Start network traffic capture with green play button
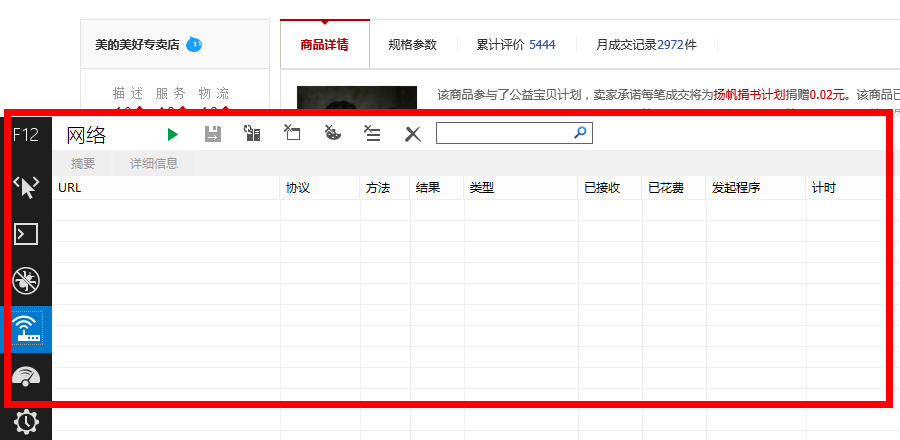The height and width of the screenshot is (440, 900). pos(173,134)
